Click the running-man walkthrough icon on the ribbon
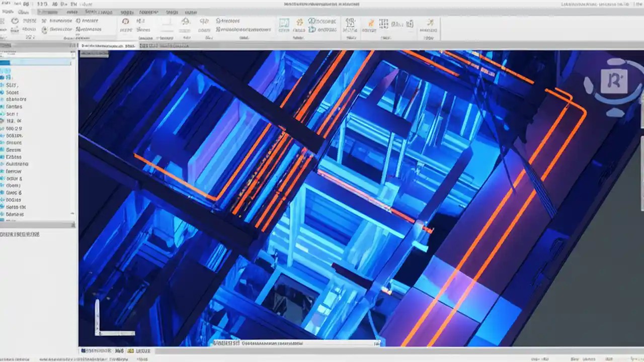644x362 pixels. pyautogui.click(x=430, y=24)
